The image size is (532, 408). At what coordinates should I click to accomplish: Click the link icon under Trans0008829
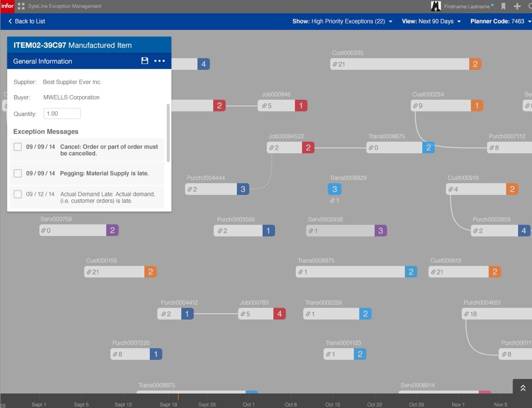pyautogui.click(x=332, y=201)
